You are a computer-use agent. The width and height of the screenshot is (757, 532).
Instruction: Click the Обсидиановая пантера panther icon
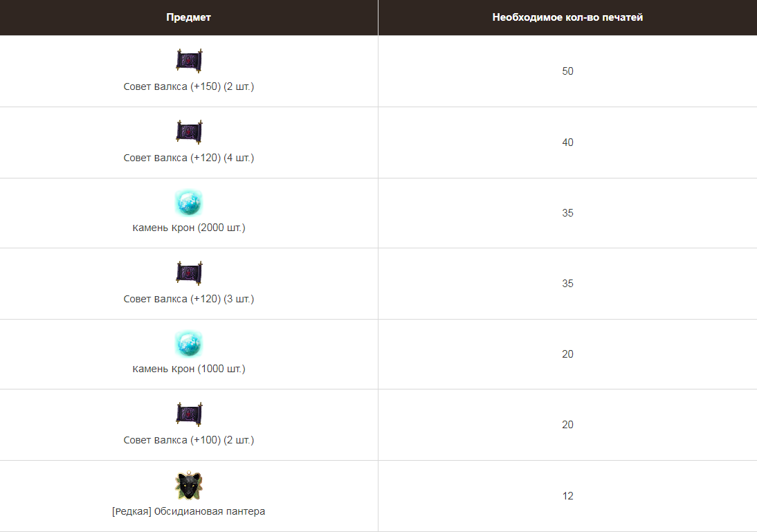(189, 485)
